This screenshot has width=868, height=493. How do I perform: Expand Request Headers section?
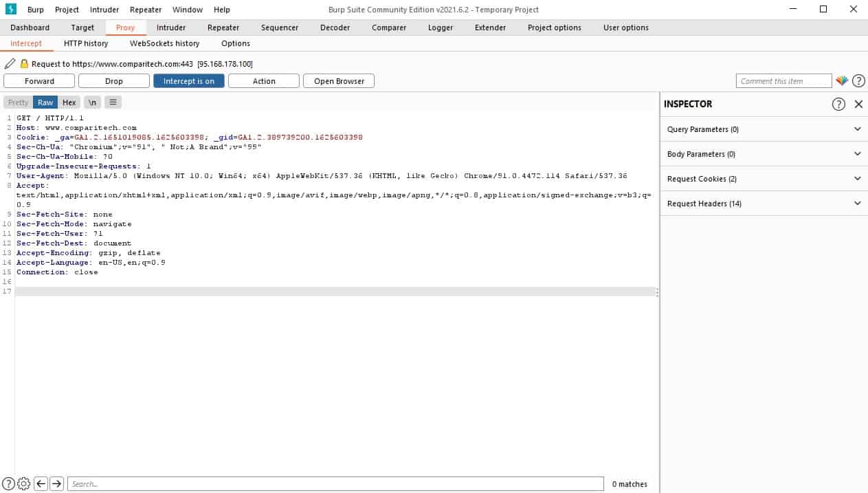(x=764, y=204)
